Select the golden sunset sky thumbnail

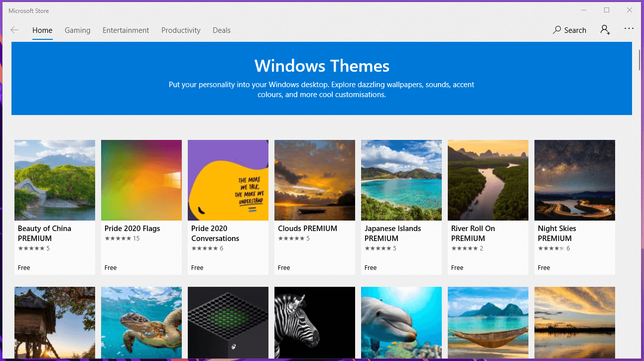pyautogui.click(x=575, y=323)
